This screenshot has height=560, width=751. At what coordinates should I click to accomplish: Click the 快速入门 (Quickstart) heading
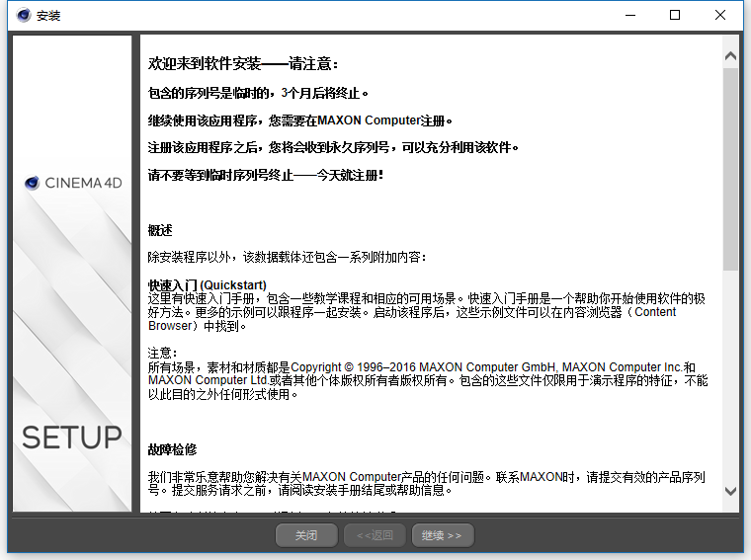207,285
